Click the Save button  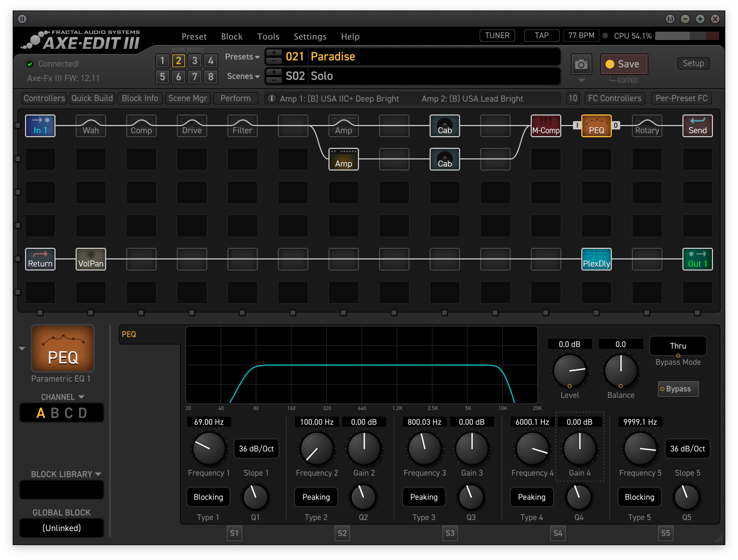(624, 64)
